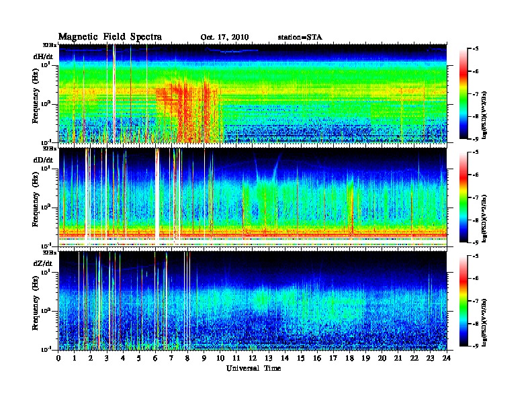Click the hour 10 tick label
This screenshot has height=411, width=532.
pos(220,359)
